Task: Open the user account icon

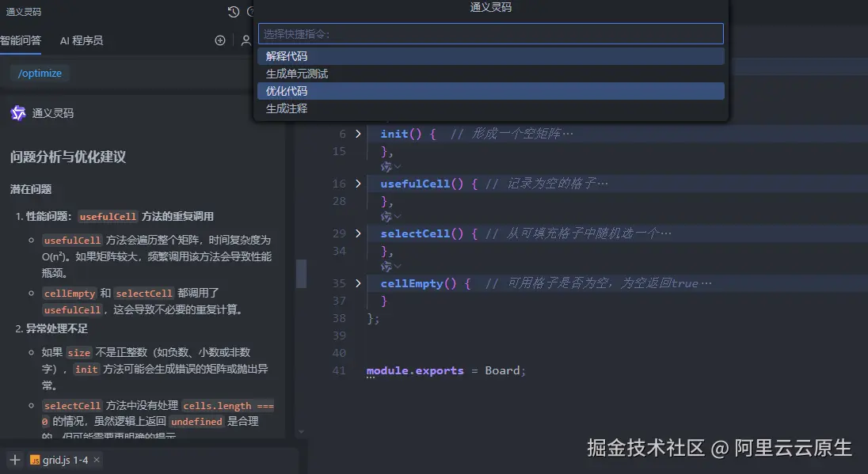Action: [x=246, y=40]
